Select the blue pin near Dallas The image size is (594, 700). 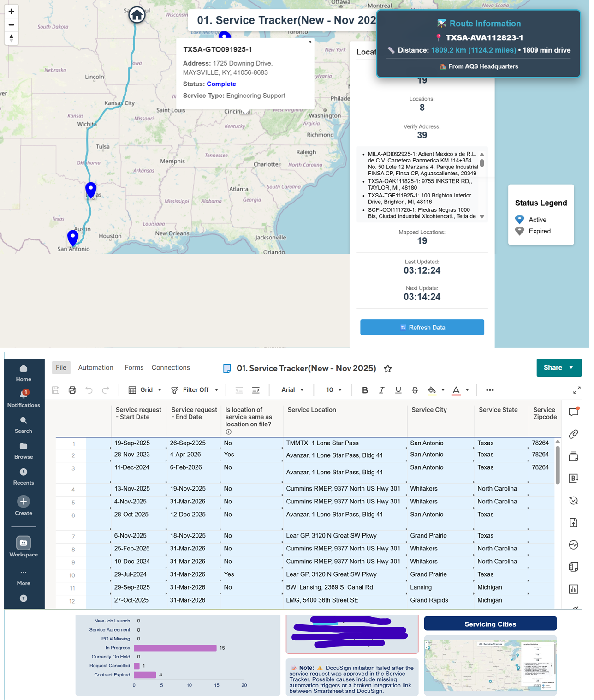[91, 190]
